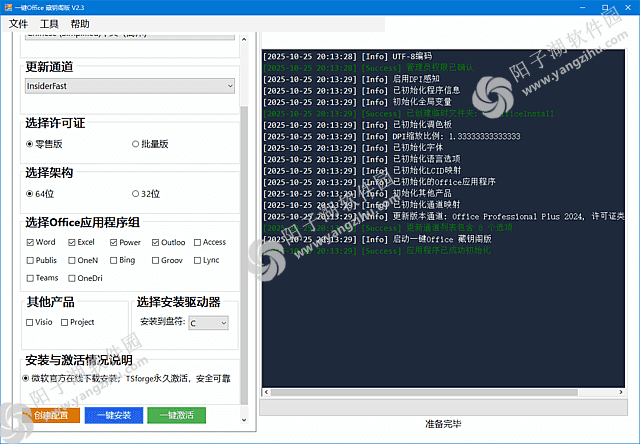The image size is (640, 444).
Task: Click the left panel scroll-up arrow
Action: (244, 39)
